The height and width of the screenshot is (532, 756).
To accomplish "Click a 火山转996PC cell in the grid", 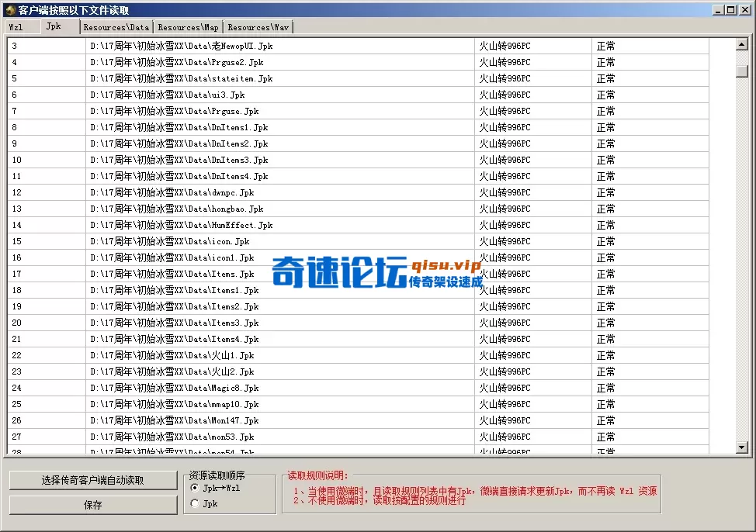I will (x=505, y=45).
